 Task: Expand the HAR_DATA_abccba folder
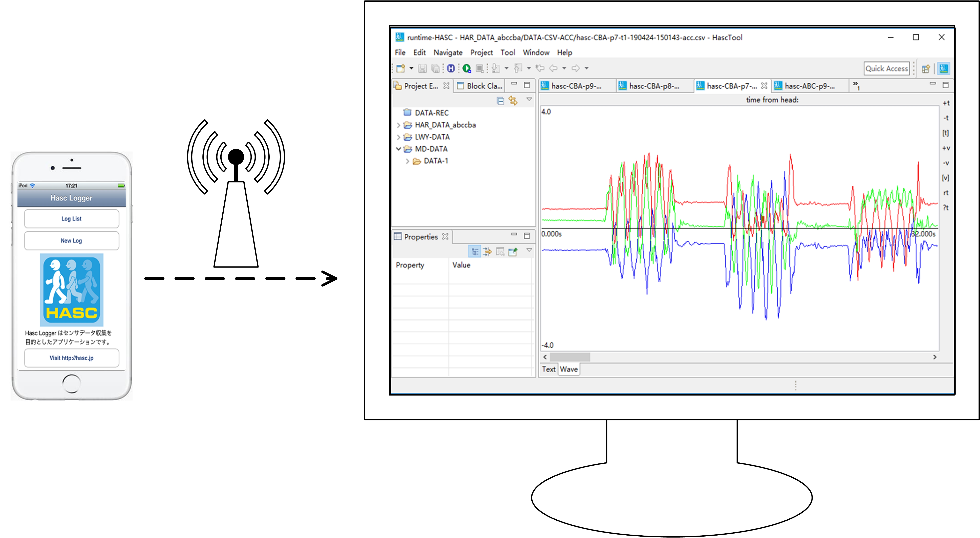tap(398, 125)
